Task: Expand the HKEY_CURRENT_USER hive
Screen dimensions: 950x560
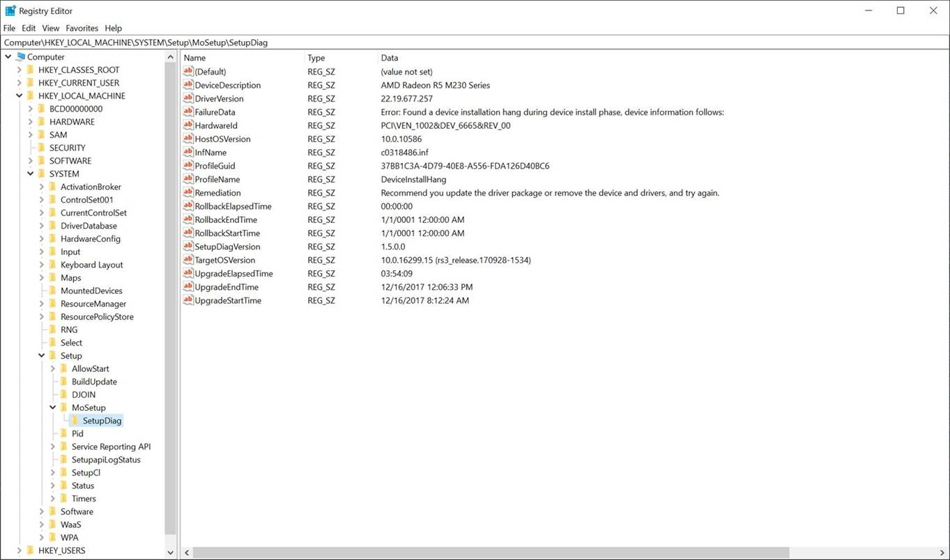Action: pos(20,83)
